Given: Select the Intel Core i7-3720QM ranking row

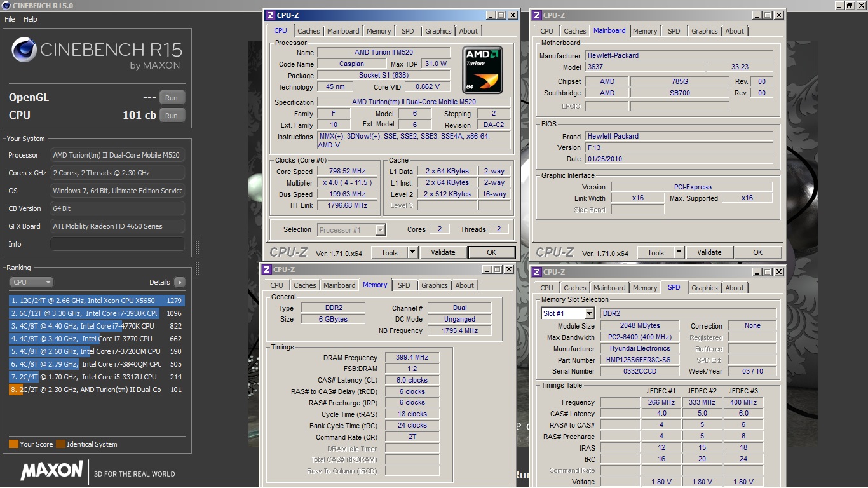Looking at the screenshot, I should tap(97, 351).
